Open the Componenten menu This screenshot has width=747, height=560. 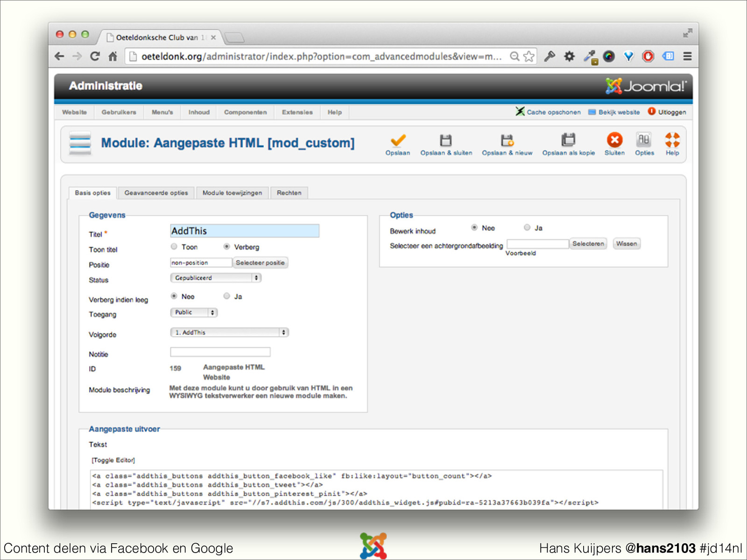click(x=246, y=112)
